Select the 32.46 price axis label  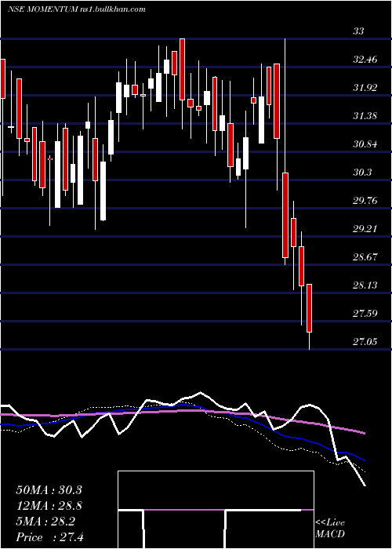coord(365,60)
